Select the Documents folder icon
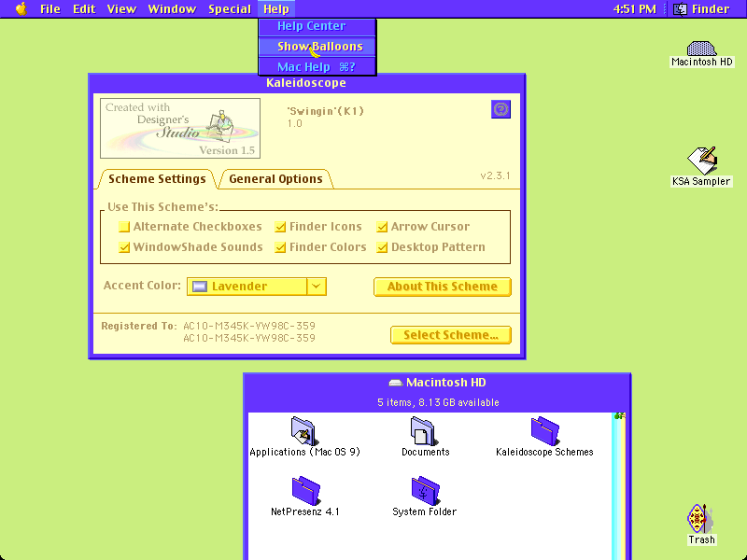This screenshot has height=560, width=747. (424, 430)
